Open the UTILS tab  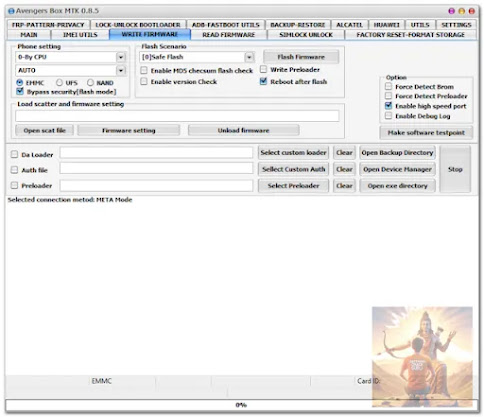pos(420,25)
